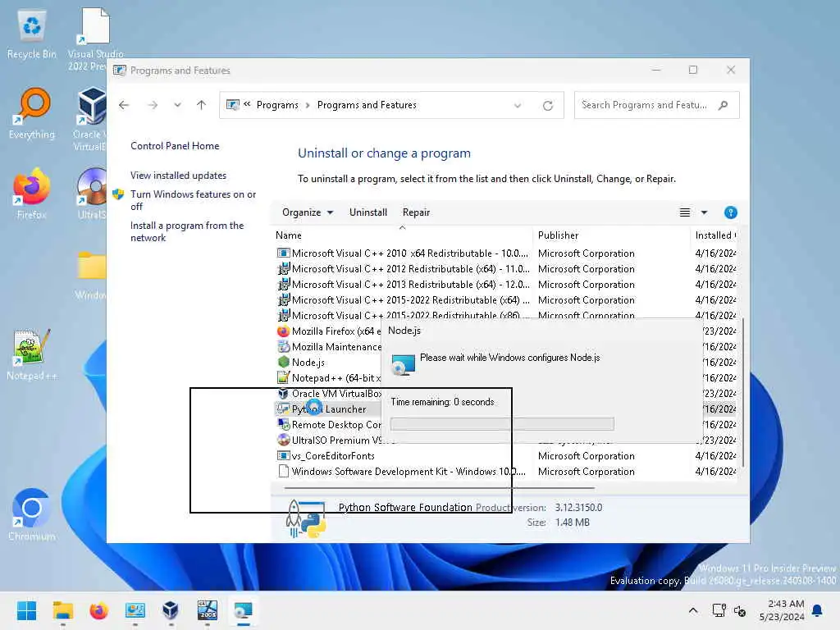Change view with the view list icon
Image resolution: width=840 pixels, height=630 pixels.
point(685,212)
